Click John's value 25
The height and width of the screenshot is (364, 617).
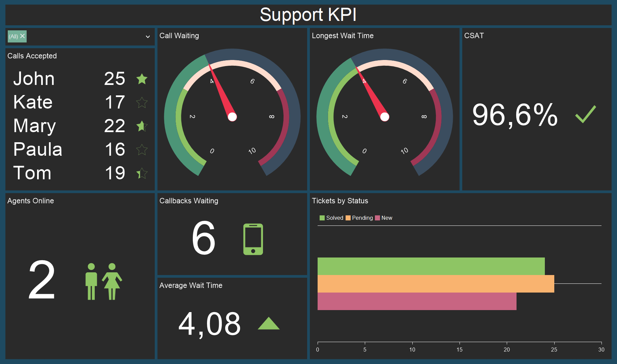pyautogui.click(x=115, y=79)
